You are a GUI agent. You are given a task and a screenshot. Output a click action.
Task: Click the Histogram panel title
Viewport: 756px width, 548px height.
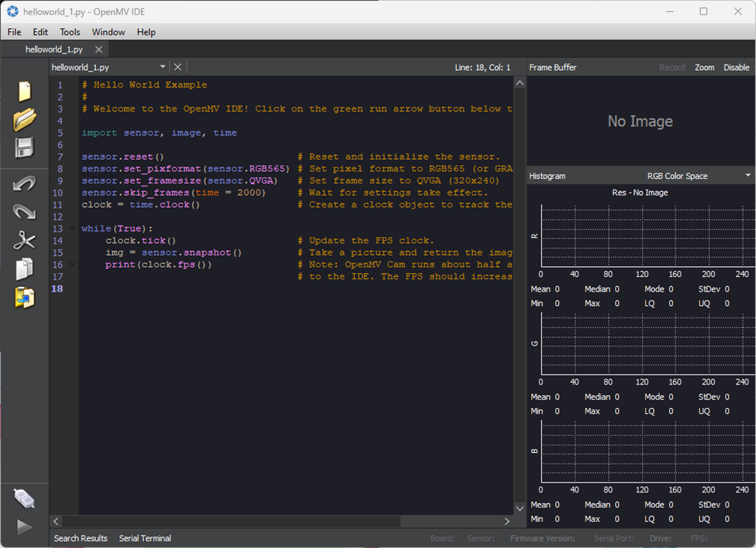click(x=547, y=176)
